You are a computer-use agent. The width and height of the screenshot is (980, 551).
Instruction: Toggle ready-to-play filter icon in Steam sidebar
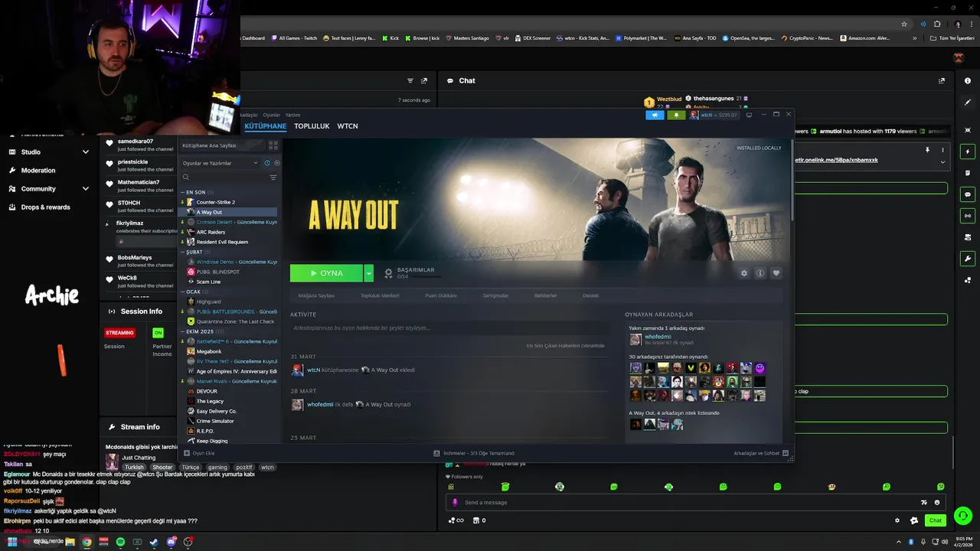[x=276, y=163]
